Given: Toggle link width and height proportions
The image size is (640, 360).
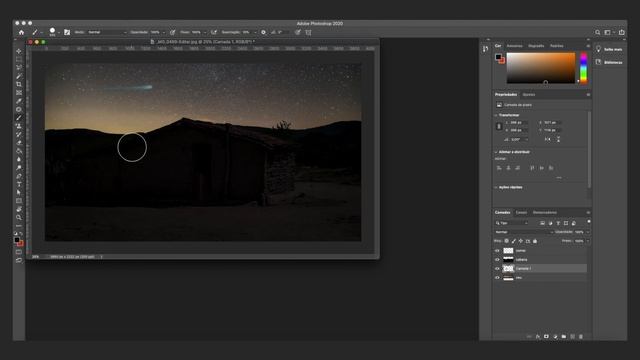Looking at the screenshot, I should (499, 127).
